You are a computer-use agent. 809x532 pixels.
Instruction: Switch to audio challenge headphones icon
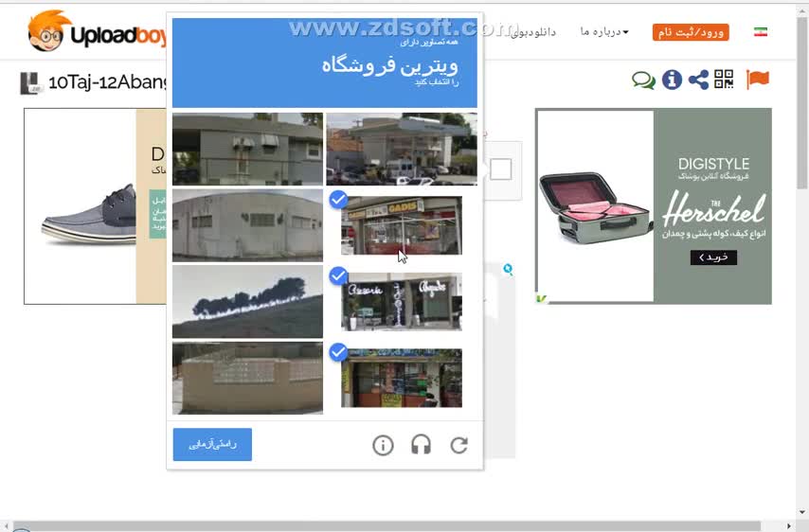tap(421, 444)
